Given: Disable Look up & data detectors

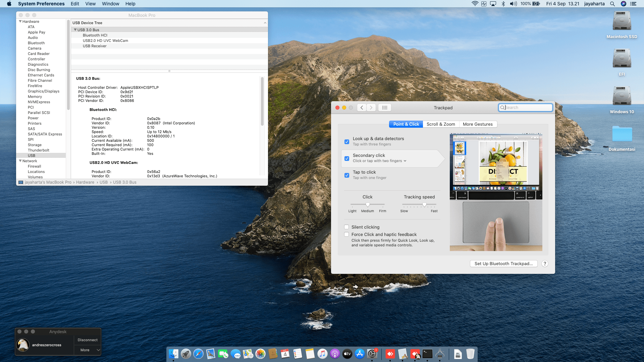Looking at the screenshot, I should click(347, 142).
